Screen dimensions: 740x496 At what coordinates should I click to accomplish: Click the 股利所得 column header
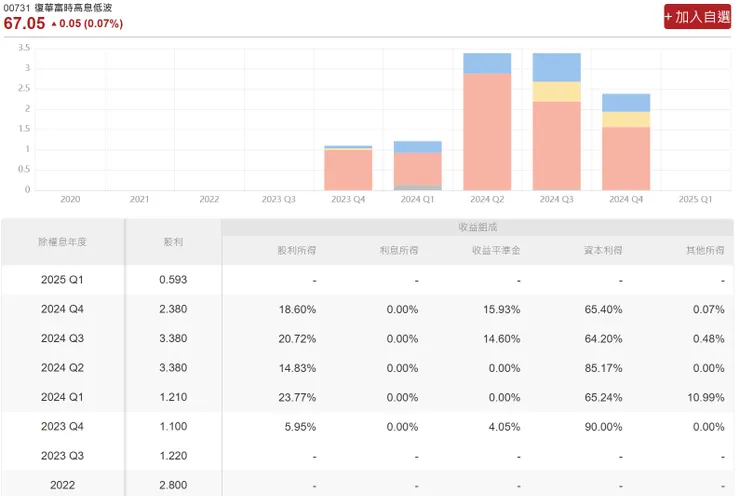click(296, 250)
